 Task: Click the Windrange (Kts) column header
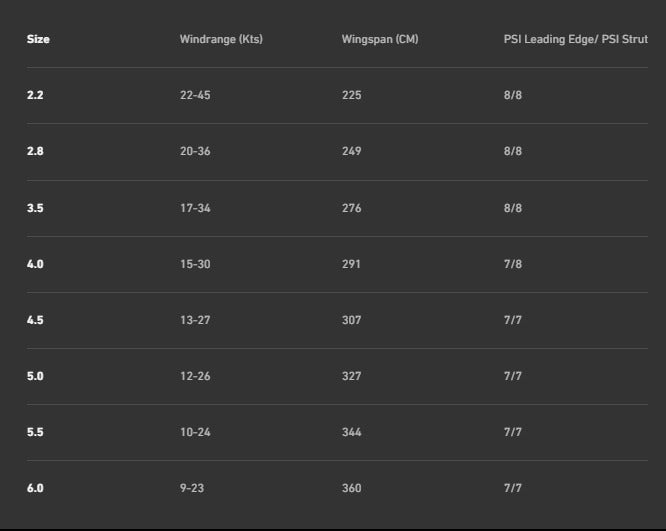221,40
